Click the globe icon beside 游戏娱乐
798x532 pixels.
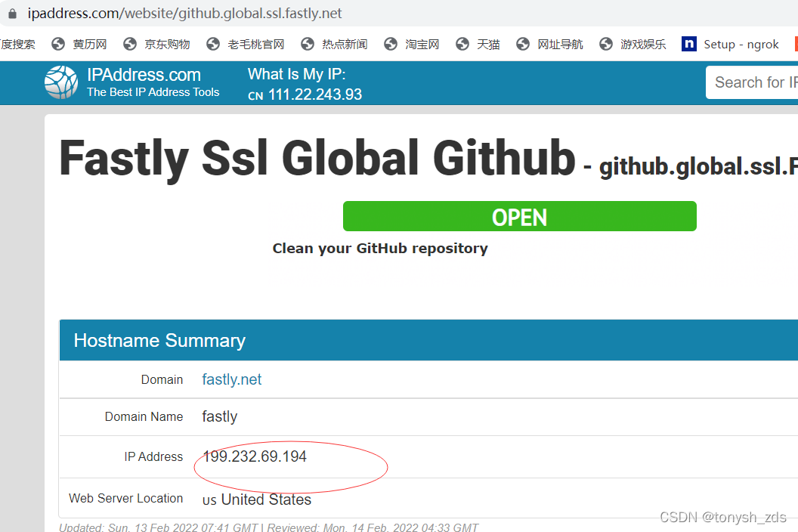pos(606,45)
